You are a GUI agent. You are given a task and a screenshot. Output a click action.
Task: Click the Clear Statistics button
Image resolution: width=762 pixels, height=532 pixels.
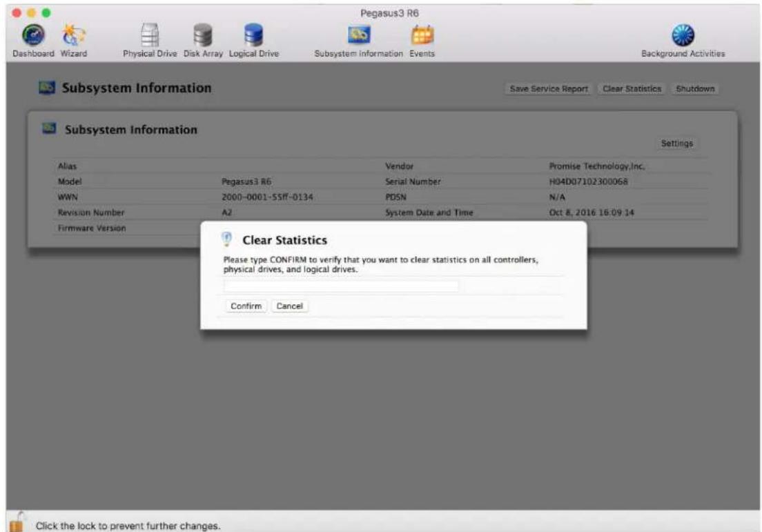coord(632,89)
